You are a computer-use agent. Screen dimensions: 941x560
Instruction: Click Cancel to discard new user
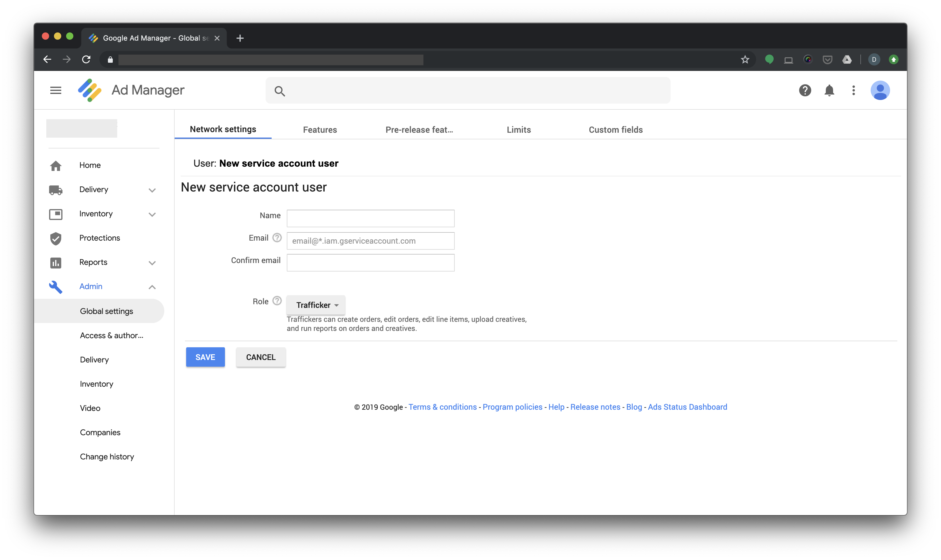click(x=260, y=357)
